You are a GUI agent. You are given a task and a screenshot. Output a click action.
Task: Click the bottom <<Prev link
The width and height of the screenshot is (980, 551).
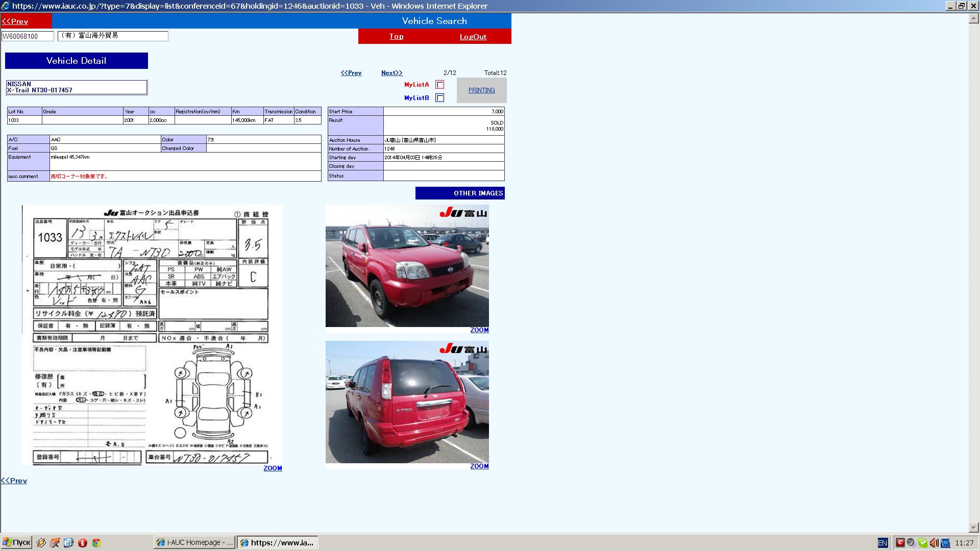(14, 481)
